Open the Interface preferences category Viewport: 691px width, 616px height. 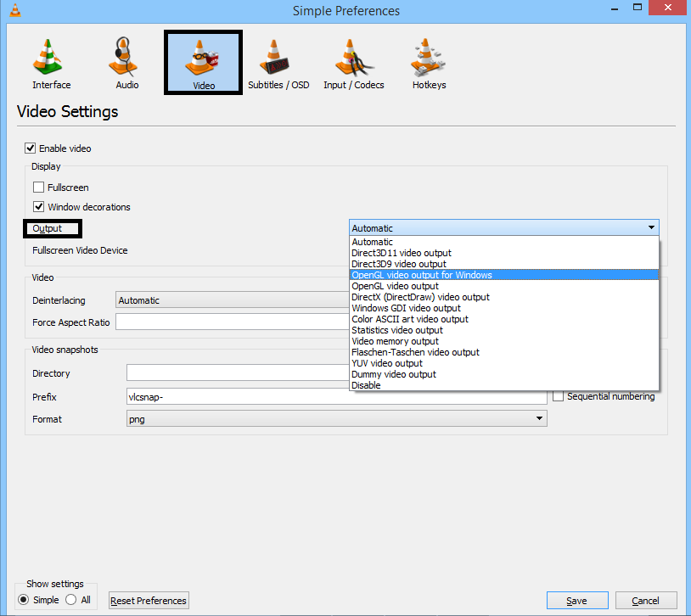coord(51,64)
